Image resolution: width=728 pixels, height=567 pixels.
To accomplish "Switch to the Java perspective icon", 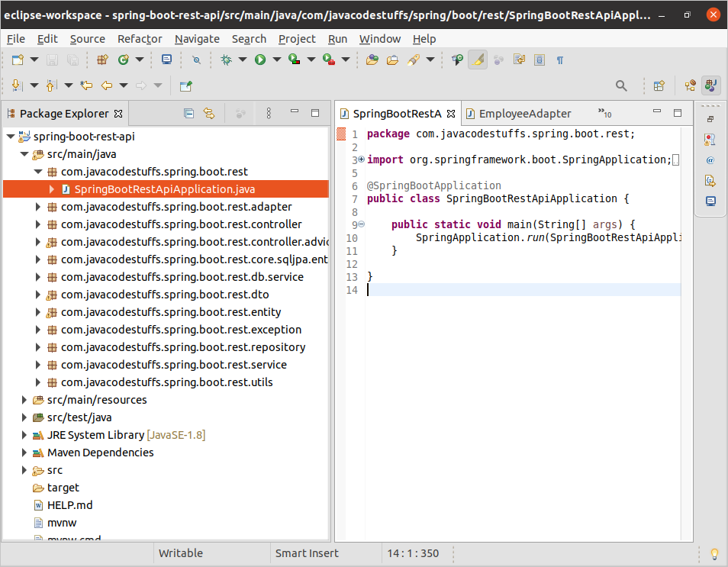I will tap(710, 85).
